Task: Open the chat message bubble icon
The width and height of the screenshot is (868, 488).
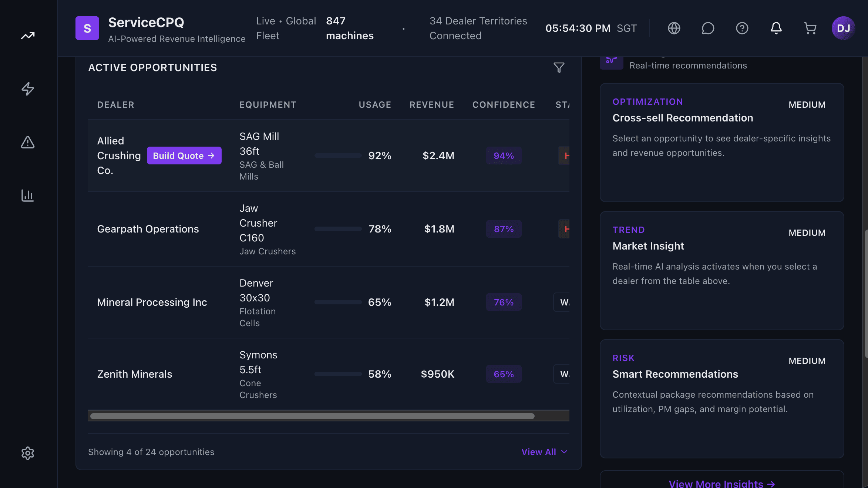Action: [708, 28]
